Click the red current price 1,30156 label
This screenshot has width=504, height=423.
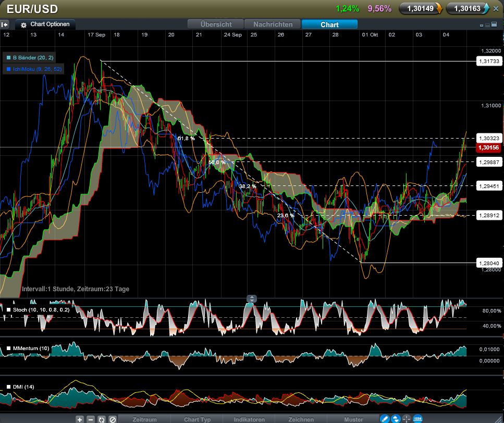click(x=488, y=147)
